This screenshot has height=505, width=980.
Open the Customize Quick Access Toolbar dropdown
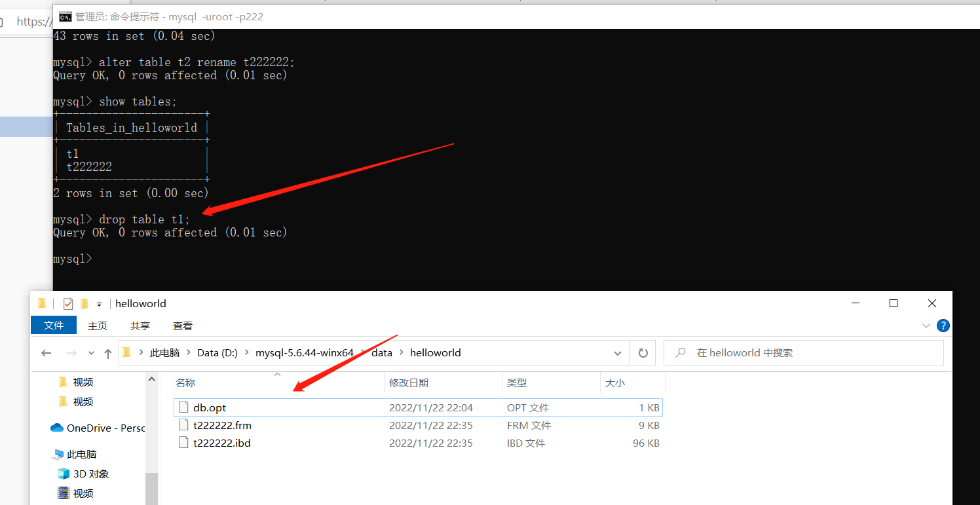coord(100,305)
